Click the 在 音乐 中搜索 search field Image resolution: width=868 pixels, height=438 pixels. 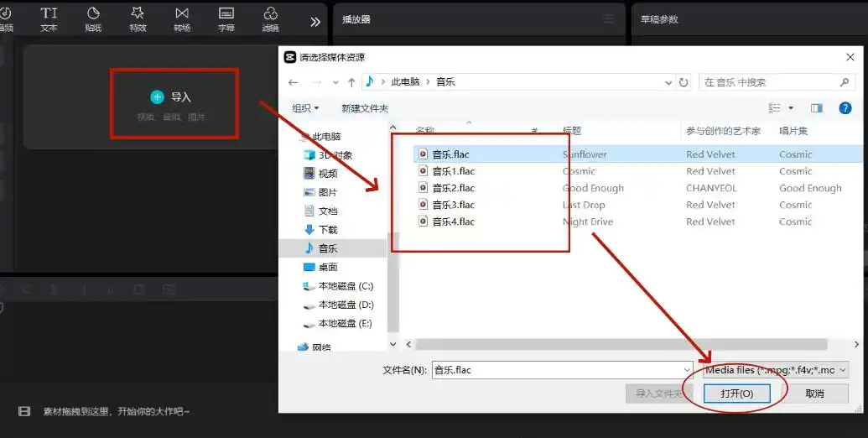click(777, 82)
